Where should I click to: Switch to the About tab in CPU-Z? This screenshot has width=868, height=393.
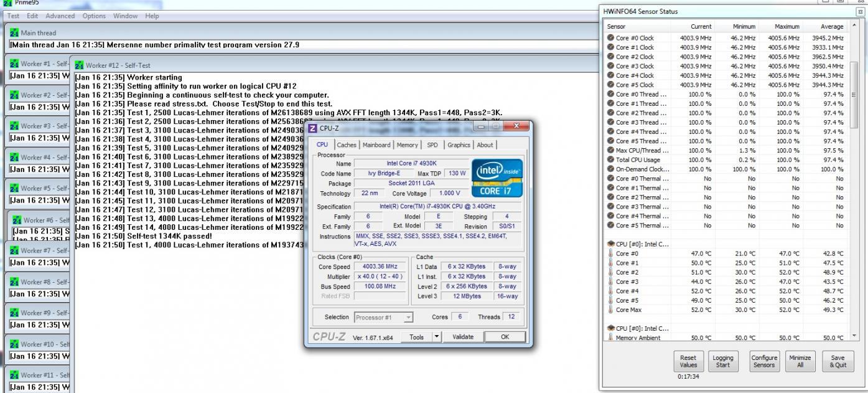[485, 144]
